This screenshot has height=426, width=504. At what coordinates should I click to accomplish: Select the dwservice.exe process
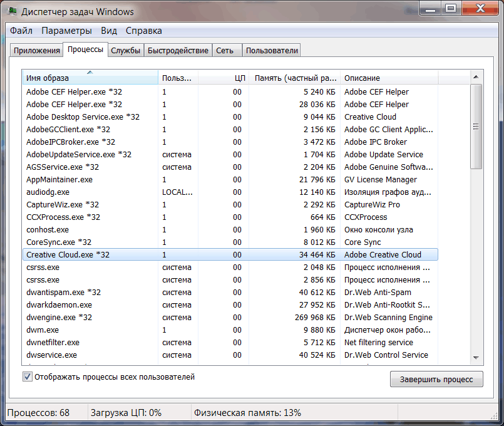(x=230, y=355)
